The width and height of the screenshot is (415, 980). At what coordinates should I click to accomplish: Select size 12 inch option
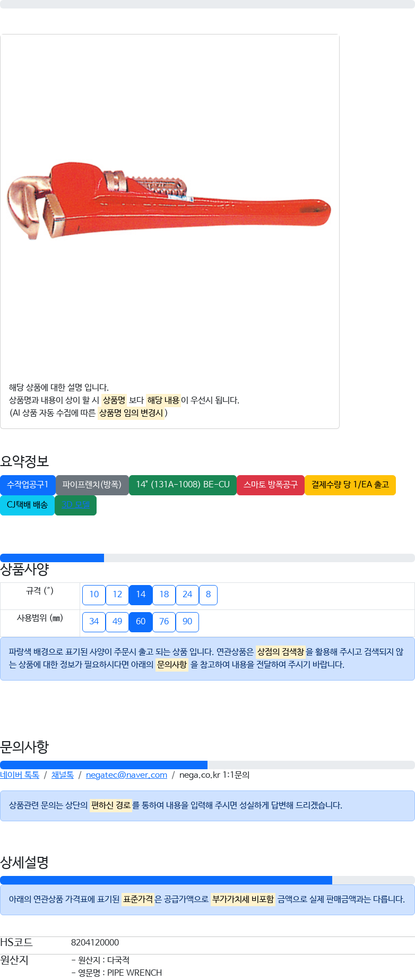pyautogui.click(x=117, y=595)
